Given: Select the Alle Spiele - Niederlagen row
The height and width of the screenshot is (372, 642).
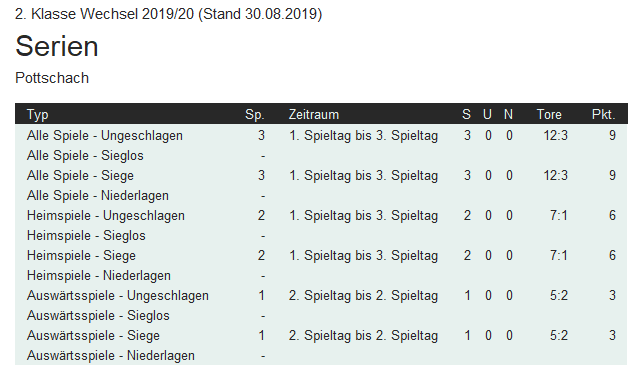Looking at the screenshot, I should point(321,196).
